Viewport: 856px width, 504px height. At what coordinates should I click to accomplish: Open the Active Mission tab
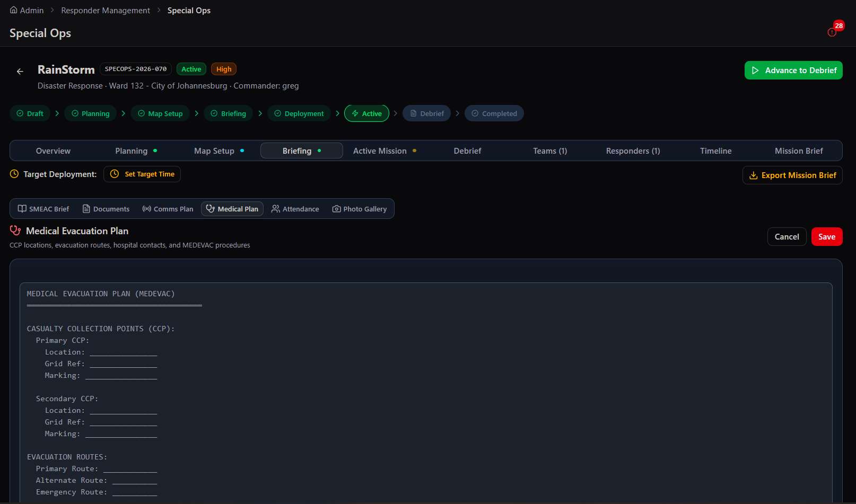click(x=385, y=151)
